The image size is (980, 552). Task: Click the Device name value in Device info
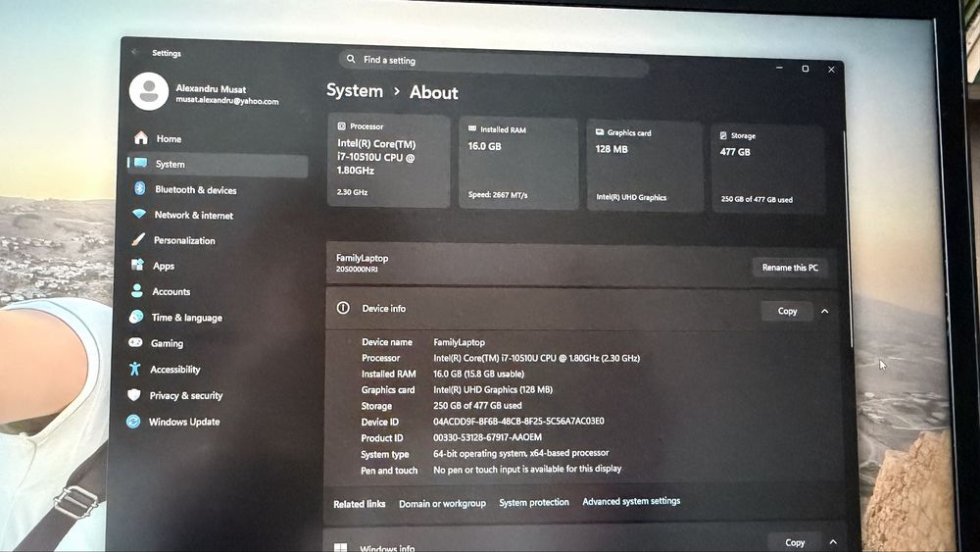(x=460, y=342)
